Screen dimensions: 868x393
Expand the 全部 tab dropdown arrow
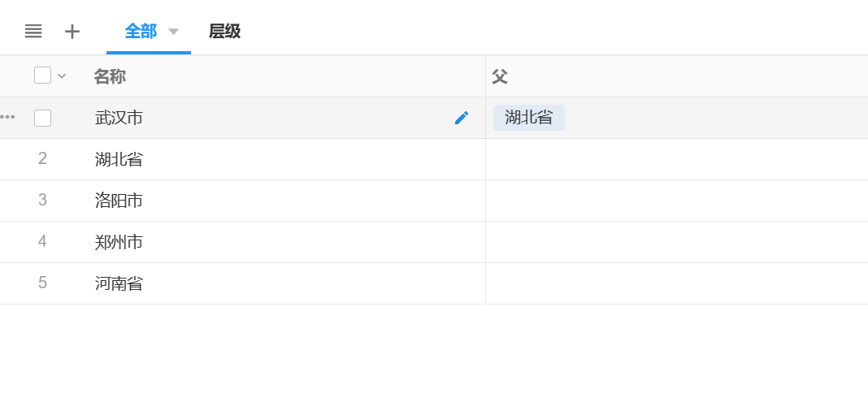pos(173,32)
